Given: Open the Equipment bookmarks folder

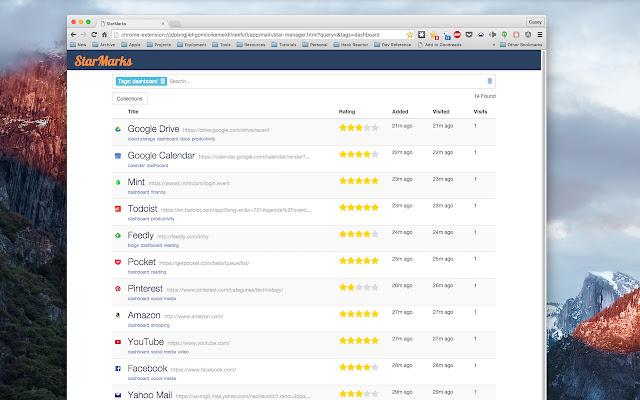Looking at the screenshot, I should pos(191,45).
